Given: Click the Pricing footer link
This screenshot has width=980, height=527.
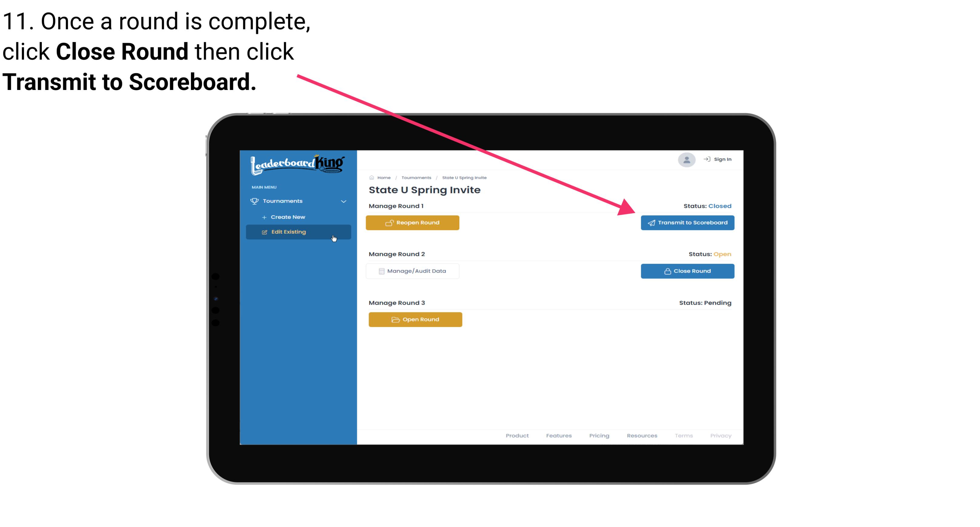Looking at the screenshot, I should (x=598, y=436).
